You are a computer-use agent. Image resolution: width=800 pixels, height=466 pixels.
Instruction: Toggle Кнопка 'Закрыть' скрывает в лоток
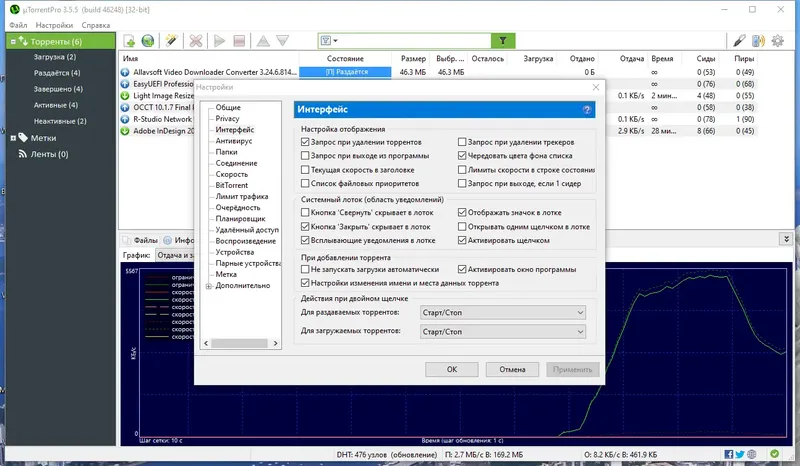[305, 227]
